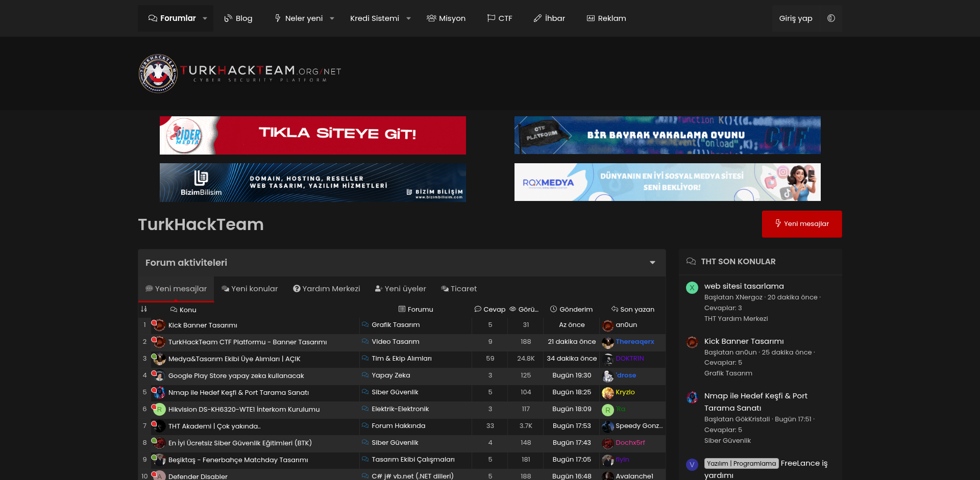Switch to the Yeni konular tab
The image size is (980, 480).
click(250, 289)
